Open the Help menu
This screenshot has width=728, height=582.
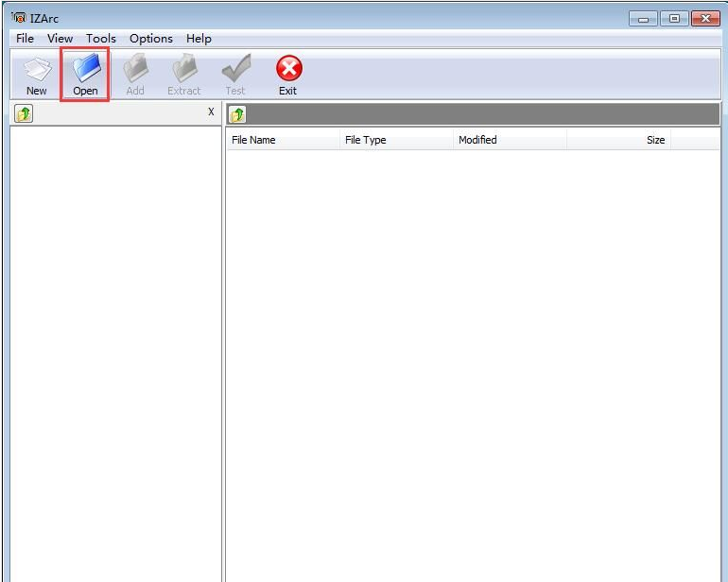pos(199,39)
